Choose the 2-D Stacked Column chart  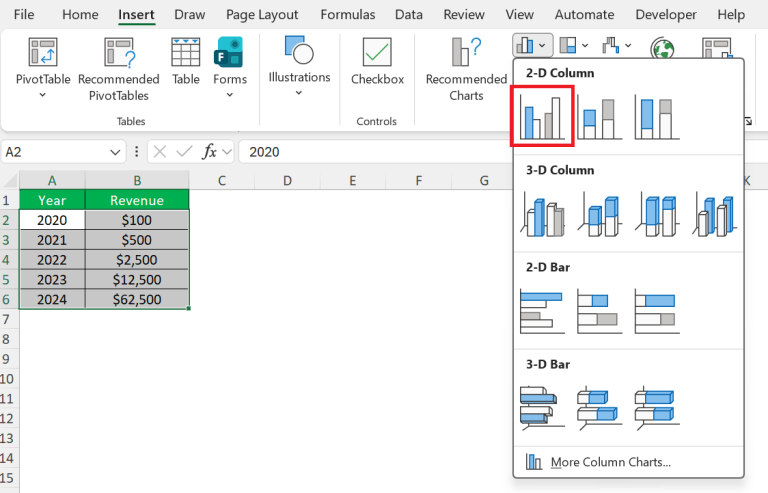599,117
